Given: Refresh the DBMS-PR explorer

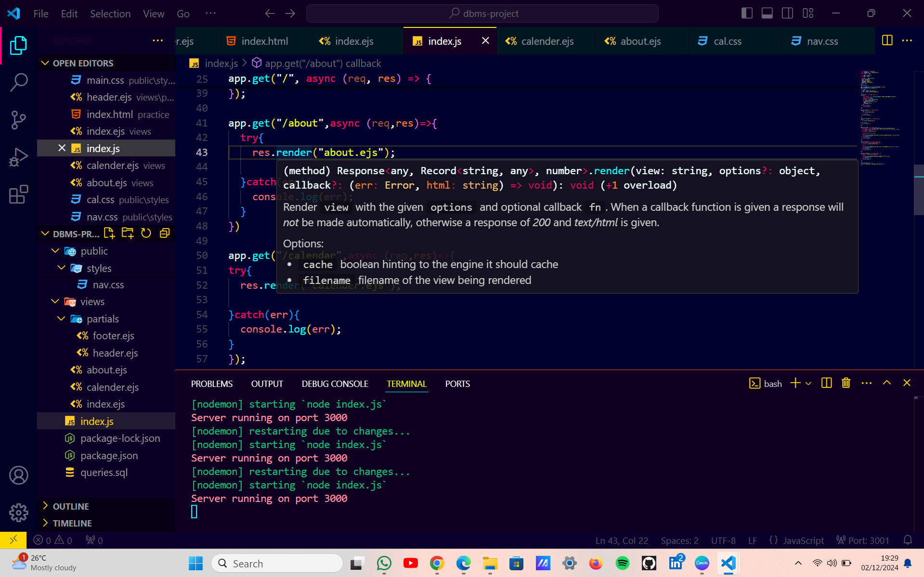Looking at the screenshot, I should [146, 233].
